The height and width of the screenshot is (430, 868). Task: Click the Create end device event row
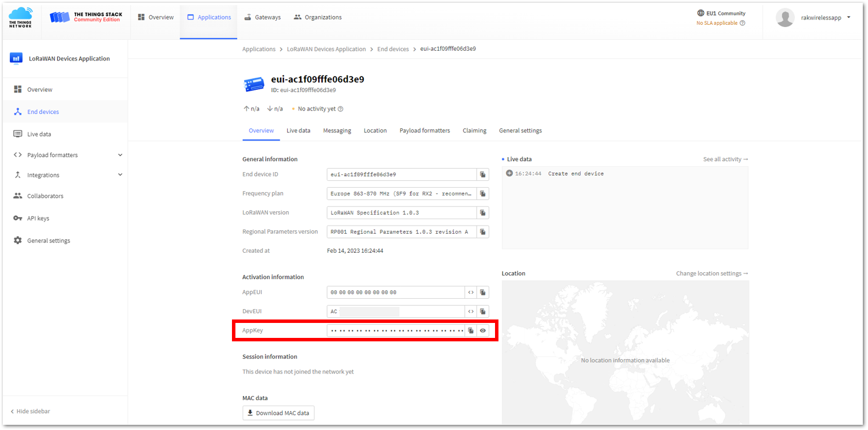(625, 173)
